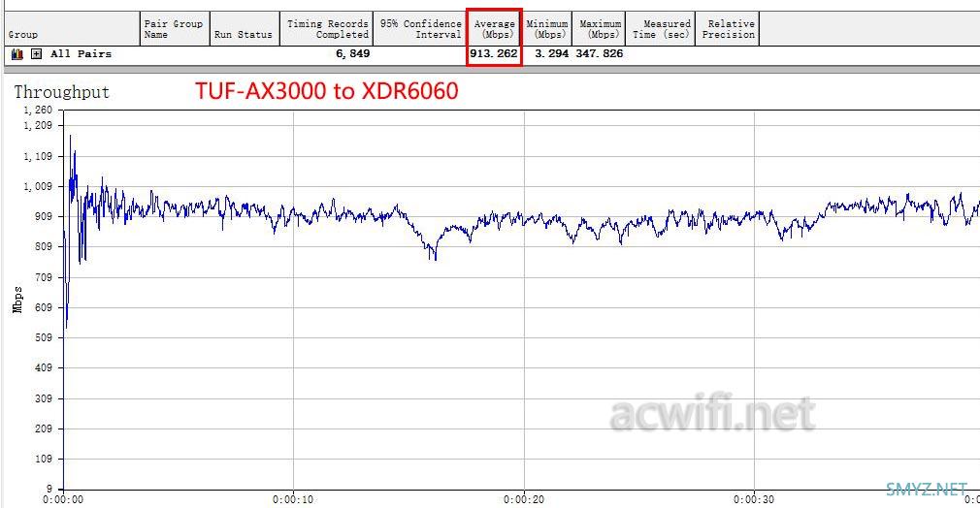Click Timing Records Completed column header
The width and height of the screenshot is (980, 508).
tap(326, 29)
